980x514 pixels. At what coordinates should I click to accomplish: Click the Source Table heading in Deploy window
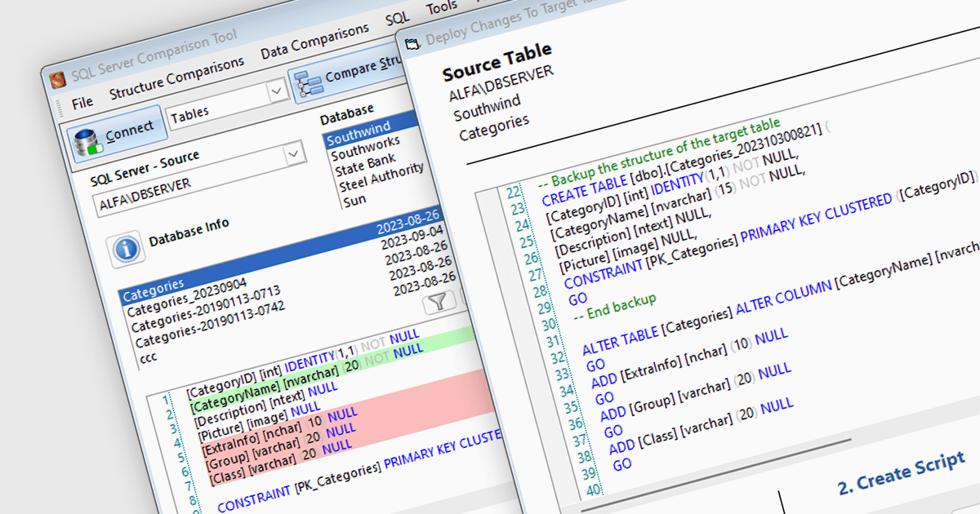pos(497,62)
